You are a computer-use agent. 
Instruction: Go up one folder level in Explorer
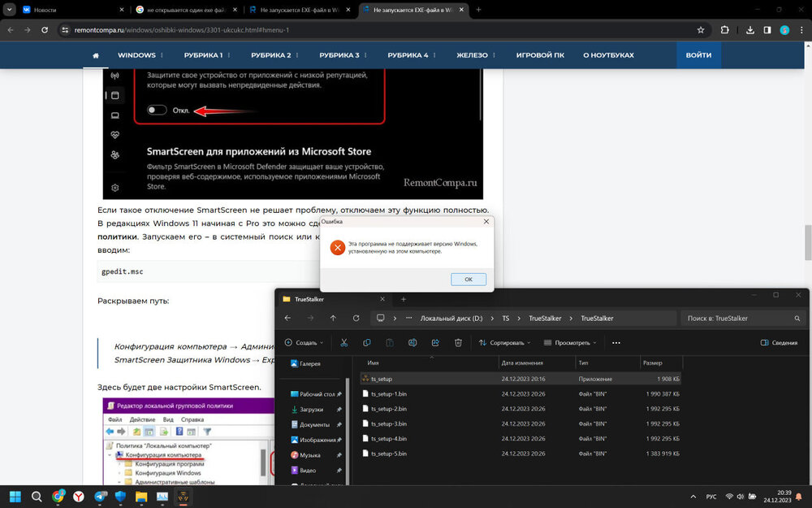click(333, 318)
